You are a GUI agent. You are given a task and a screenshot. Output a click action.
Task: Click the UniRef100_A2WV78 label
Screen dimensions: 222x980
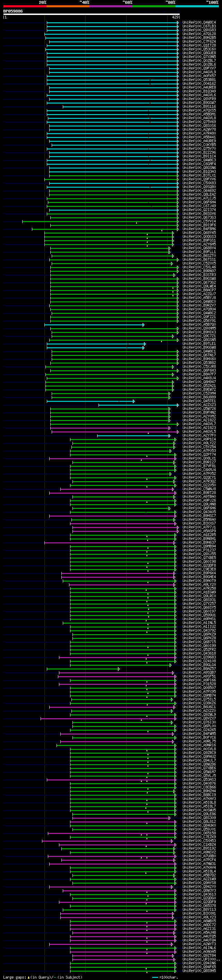pos(199,129)
